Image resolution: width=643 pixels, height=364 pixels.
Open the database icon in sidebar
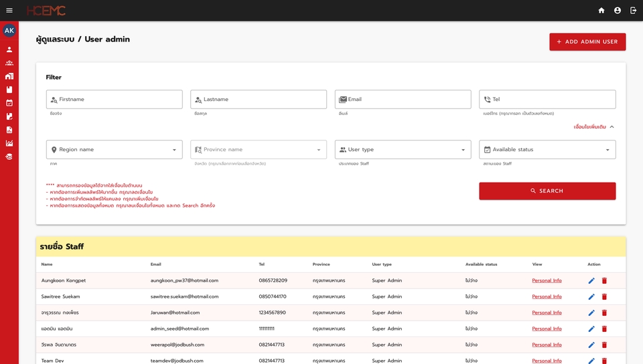(x=9, y=157)
